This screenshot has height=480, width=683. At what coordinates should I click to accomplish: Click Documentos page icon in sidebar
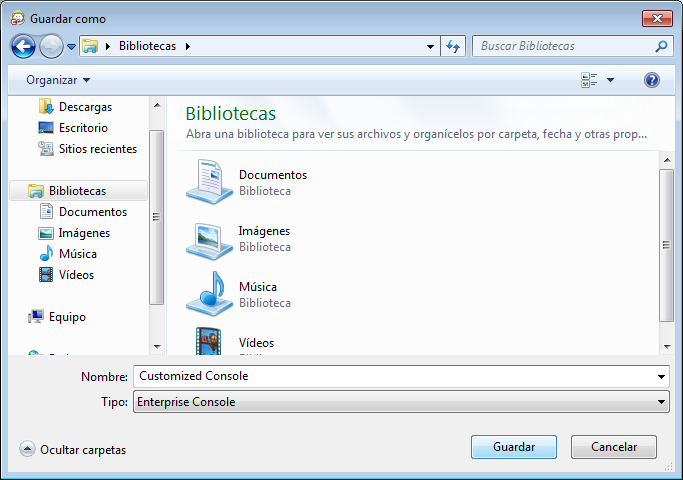[46, 212]
